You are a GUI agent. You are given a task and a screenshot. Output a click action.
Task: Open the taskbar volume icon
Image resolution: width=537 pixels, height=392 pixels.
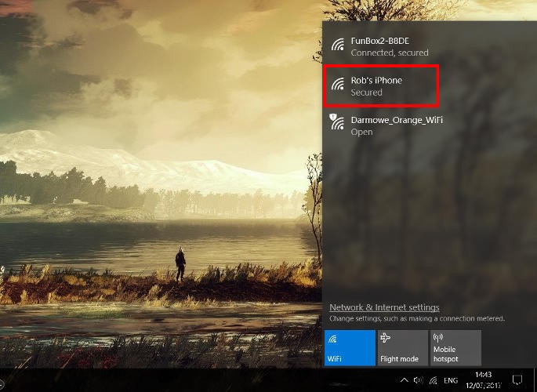(x=418, y=380)
